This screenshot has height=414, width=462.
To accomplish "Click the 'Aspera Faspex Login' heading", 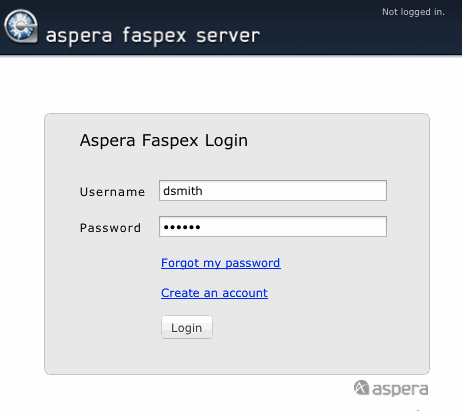I will [164, 140].
